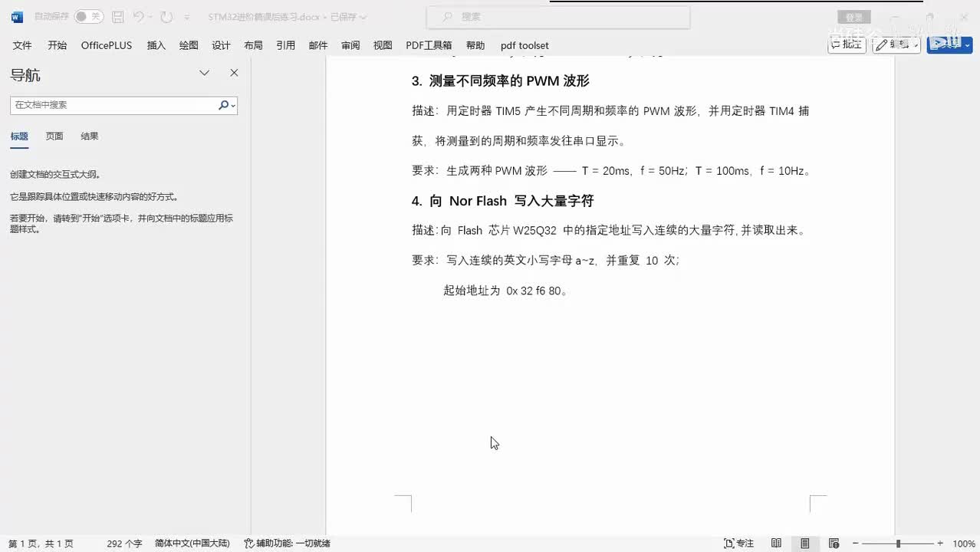Open the 视图 ribbon tab
Viewport: 980px width, 552px height.
pyautogui.click(x=383, y=45)
